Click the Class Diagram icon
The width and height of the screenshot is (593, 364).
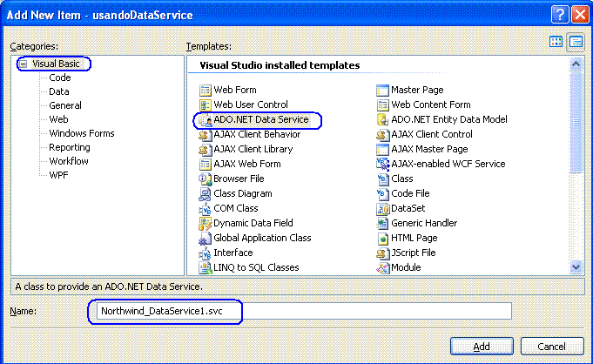(x=205, y=193)
